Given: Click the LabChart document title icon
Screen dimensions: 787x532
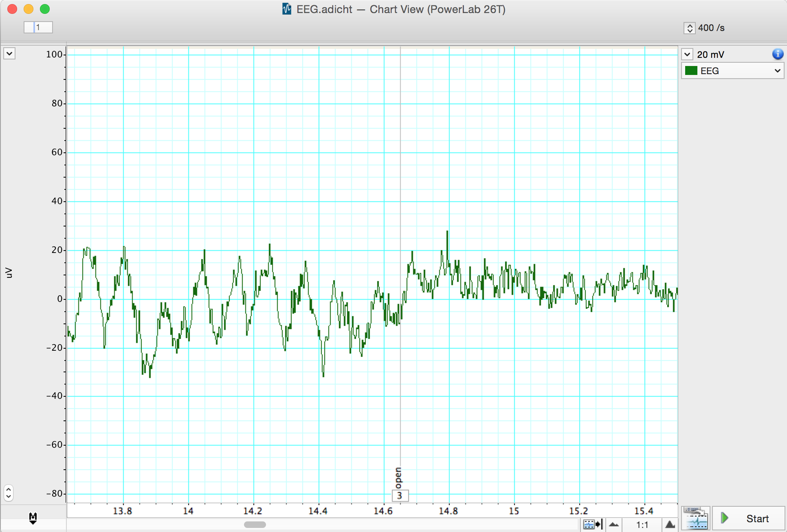Looking at the screenshot, I should tap(287, 9).
